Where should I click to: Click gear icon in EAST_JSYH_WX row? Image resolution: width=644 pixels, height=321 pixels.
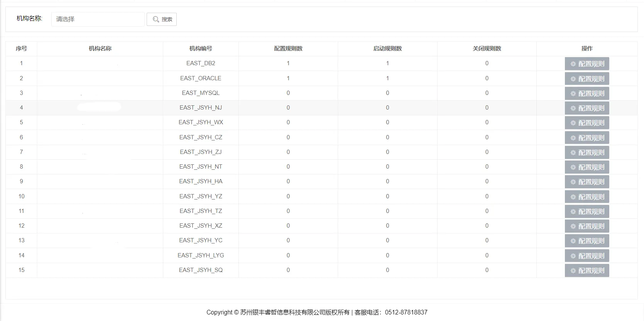click(573, 123)
